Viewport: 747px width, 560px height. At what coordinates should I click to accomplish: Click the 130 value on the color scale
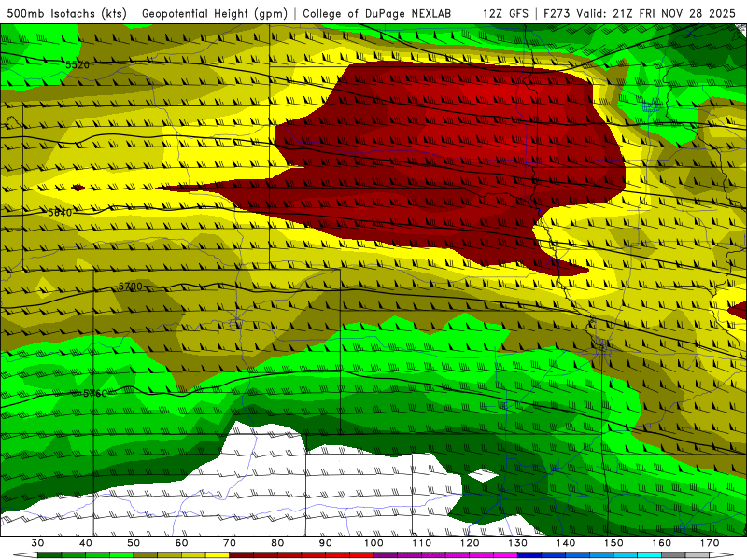(517, 543)
